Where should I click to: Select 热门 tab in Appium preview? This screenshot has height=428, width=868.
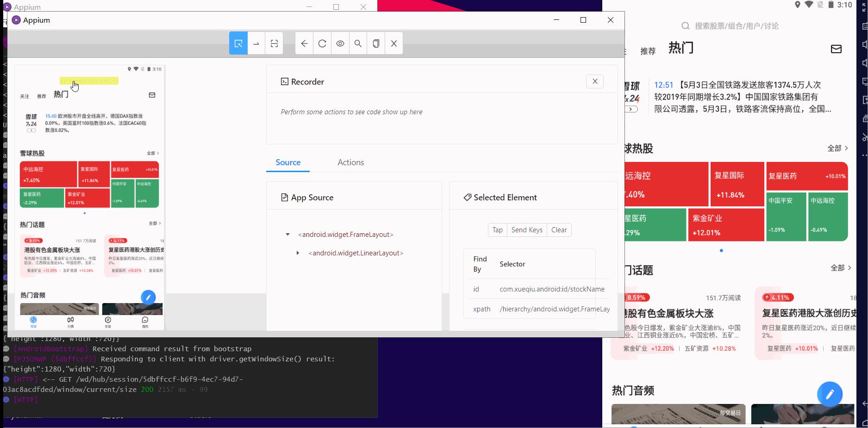(x=61, y=94)
